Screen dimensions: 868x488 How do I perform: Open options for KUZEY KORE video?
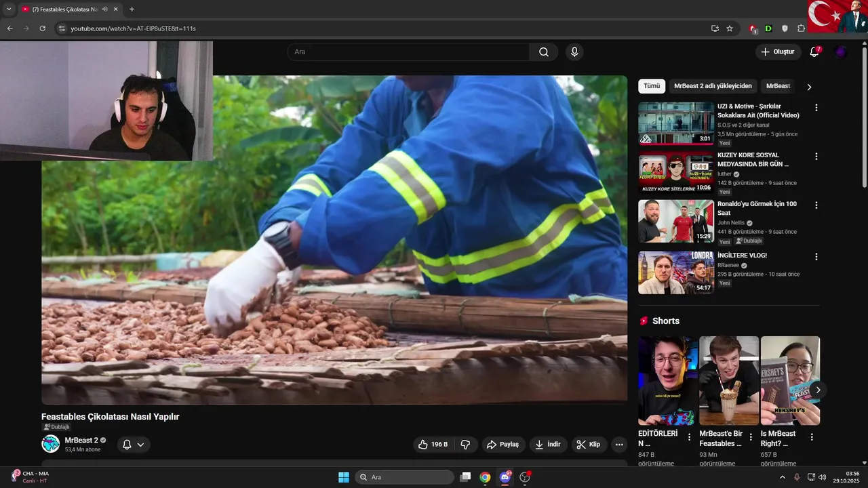click(816, 157)
